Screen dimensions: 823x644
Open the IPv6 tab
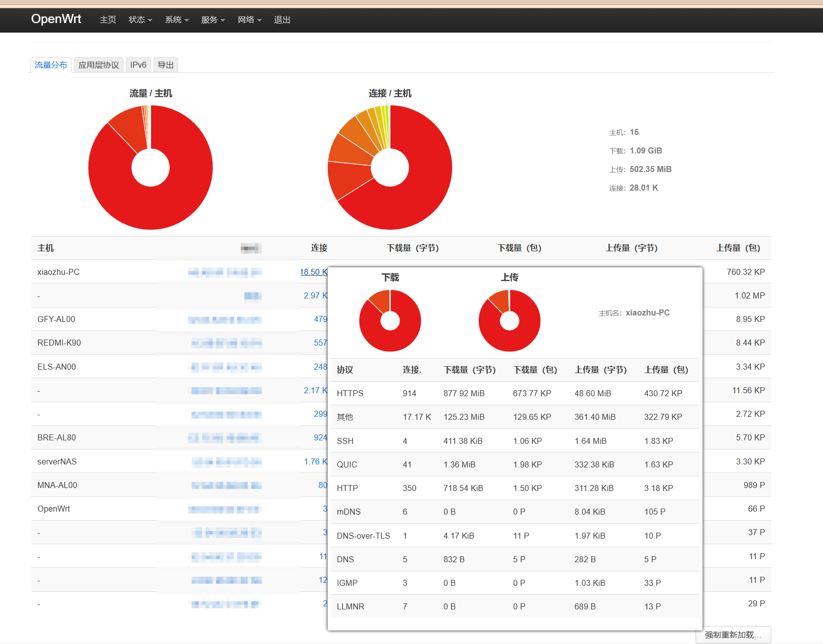pos(138,65)
